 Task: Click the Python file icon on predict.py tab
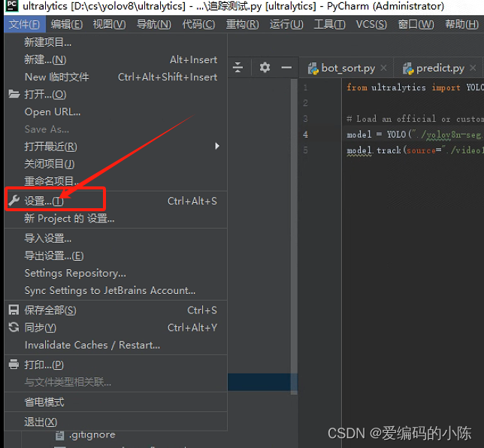pyautogui.click(x=408, y=68)
